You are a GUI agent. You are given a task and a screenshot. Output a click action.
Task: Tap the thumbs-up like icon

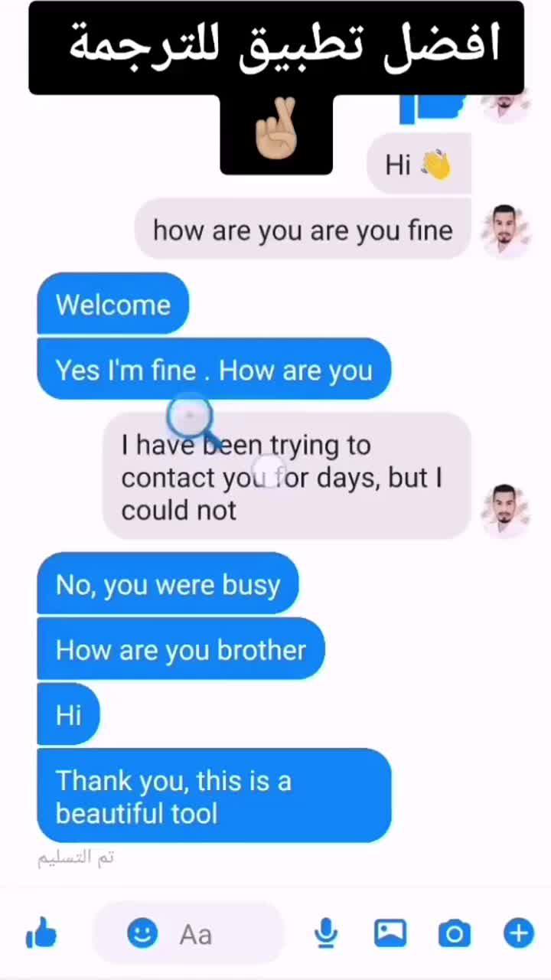41,934
